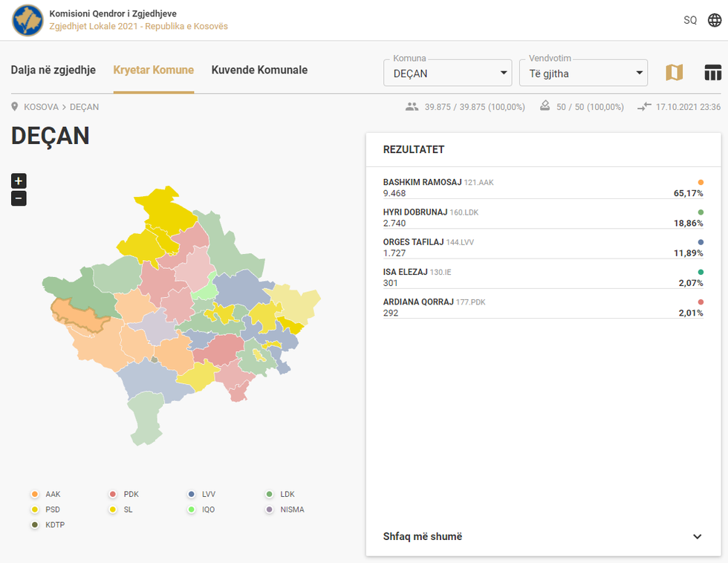Toggle PDK party in map legend
The width and height of the screenshot is (728, 563).
(113, 495)
